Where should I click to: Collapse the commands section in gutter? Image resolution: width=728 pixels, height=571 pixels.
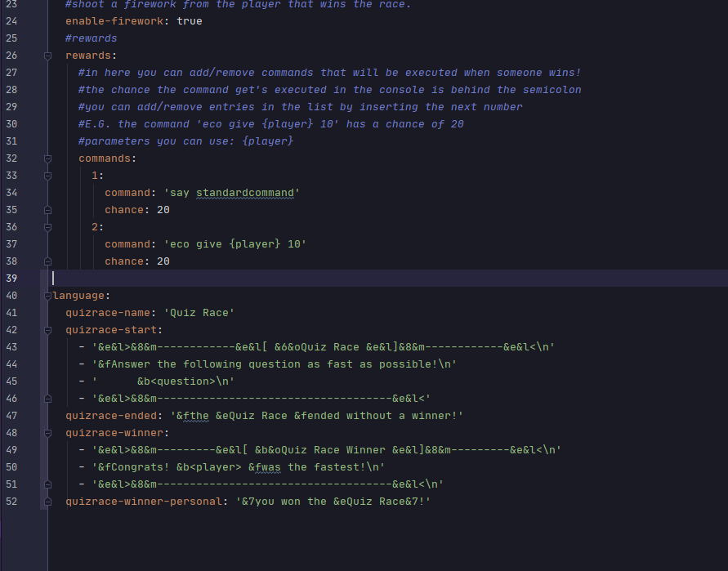[47, 158]
